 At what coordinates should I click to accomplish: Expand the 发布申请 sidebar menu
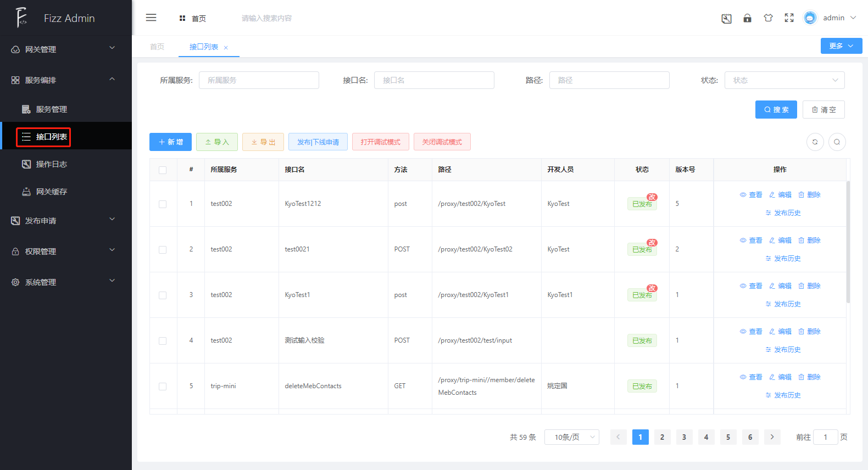point(66,221)
